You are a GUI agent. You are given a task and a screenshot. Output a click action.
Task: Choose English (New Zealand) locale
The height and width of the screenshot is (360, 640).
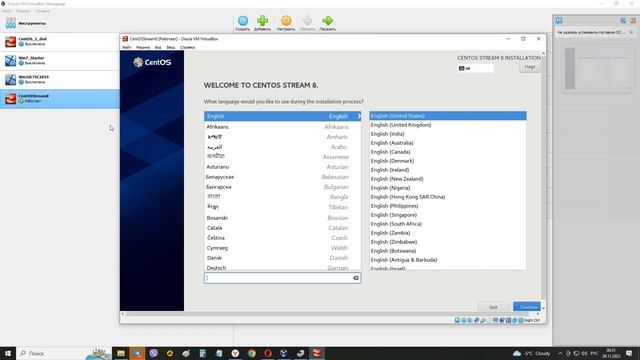tap(448, 179)
